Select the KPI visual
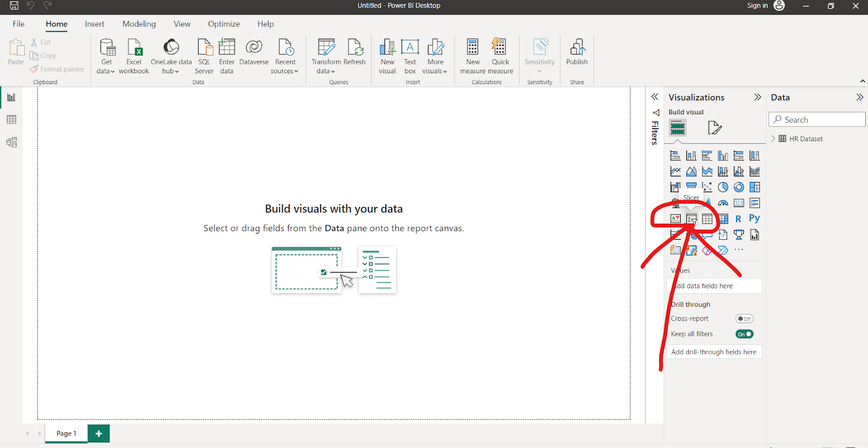The image size is (868, 448). pos(675,219)
